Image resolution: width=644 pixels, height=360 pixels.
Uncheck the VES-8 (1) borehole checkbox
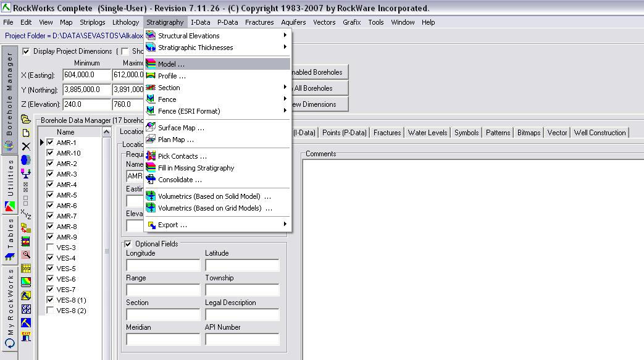click(50, 299)
